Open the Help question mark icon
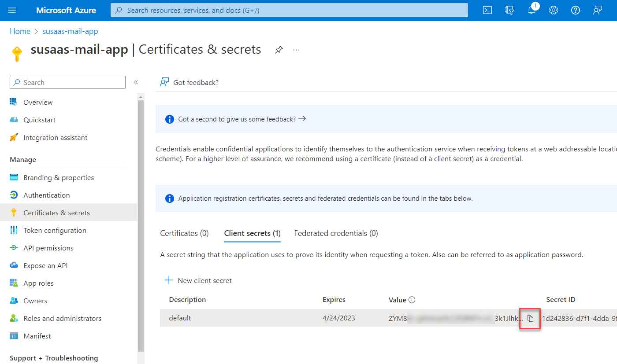The height and width of the screenshot is (364, 617). 576,11
